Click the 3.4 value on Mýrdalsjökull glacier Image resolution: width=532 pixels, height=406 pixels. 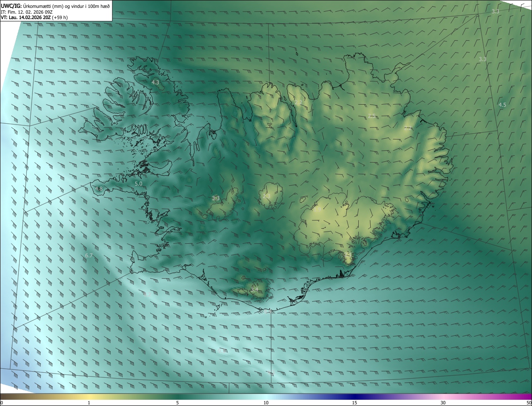tap(254, 289)
